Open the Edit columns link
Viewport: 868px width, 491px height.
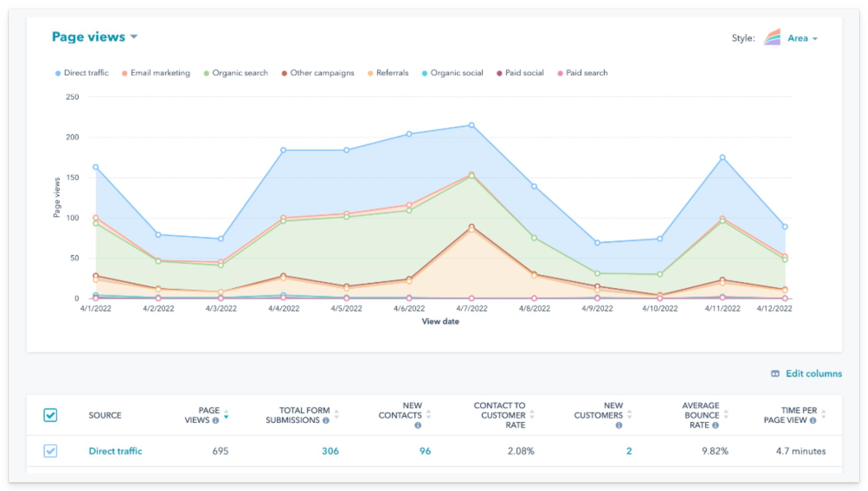click(x=814, y=373)
